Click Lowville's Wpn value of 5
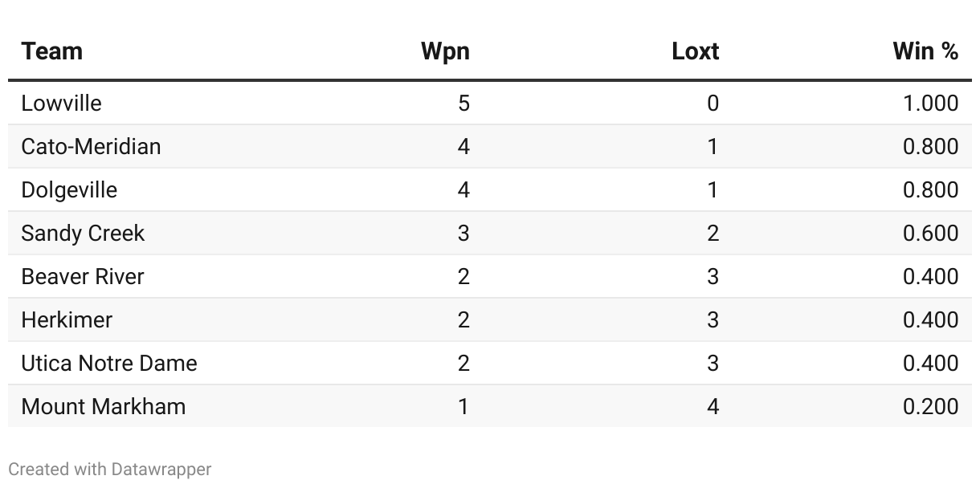This screenshot has width=980, height=488. point(463,104)
